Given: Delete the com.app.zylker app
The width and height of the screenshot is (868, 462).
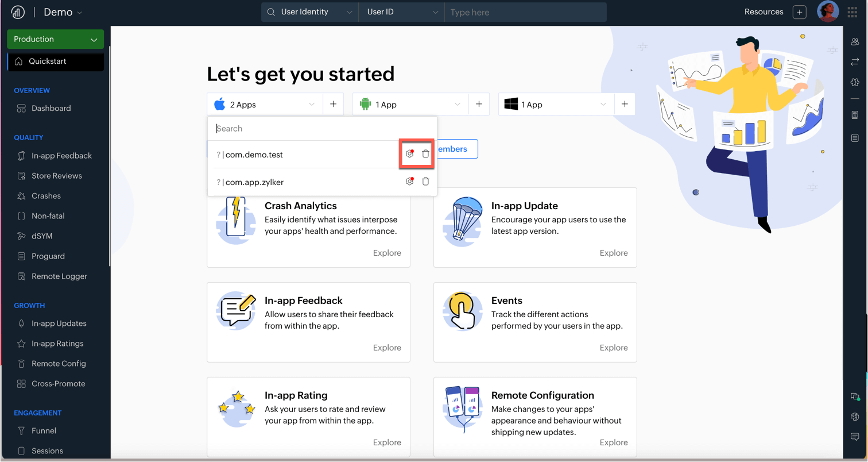Looking at the screenshot, I should pyautogui.click(x=425, y=182).
